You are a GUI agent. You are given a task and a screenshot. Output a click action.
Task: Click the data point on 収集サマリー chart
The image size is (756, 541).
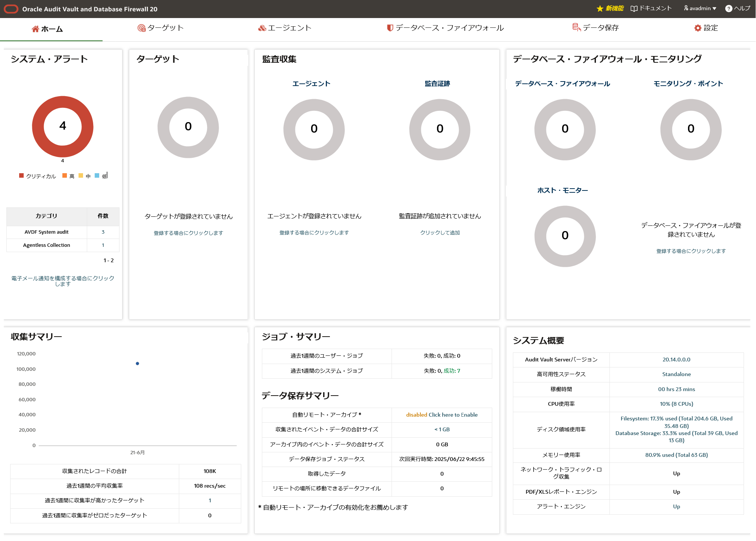click(x=138, y=363)
